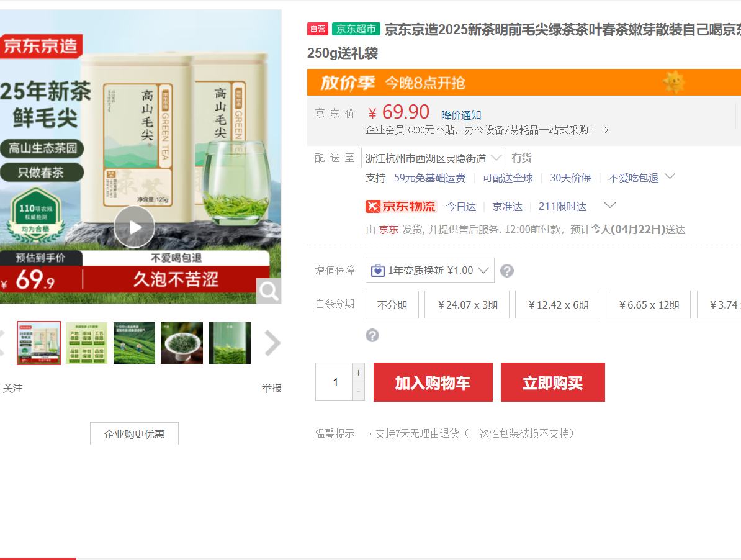Select the glass of brewed tea thumbnail
The height and width of the screenshot is (560, 741).
[x=230, y=343]
